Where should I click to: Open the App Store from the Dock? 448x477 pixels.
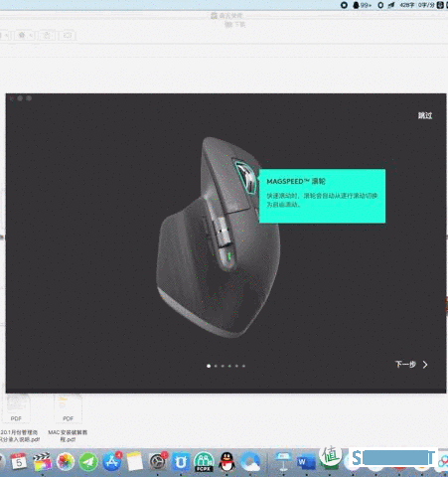coord(111,461)
